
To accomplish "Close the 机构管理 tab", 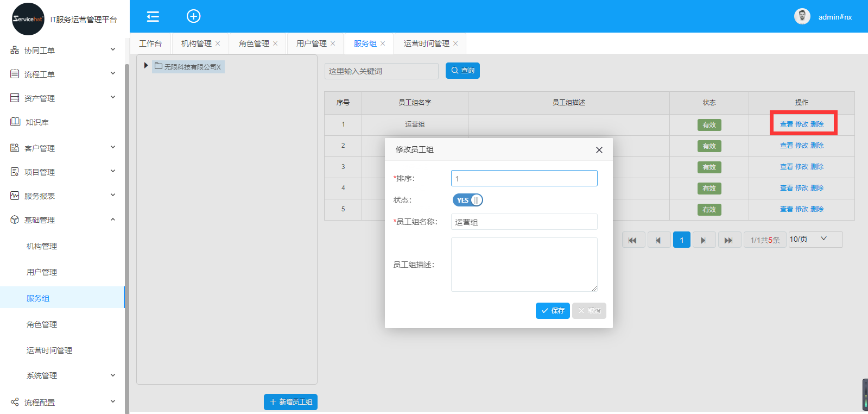I will (218, 43).
